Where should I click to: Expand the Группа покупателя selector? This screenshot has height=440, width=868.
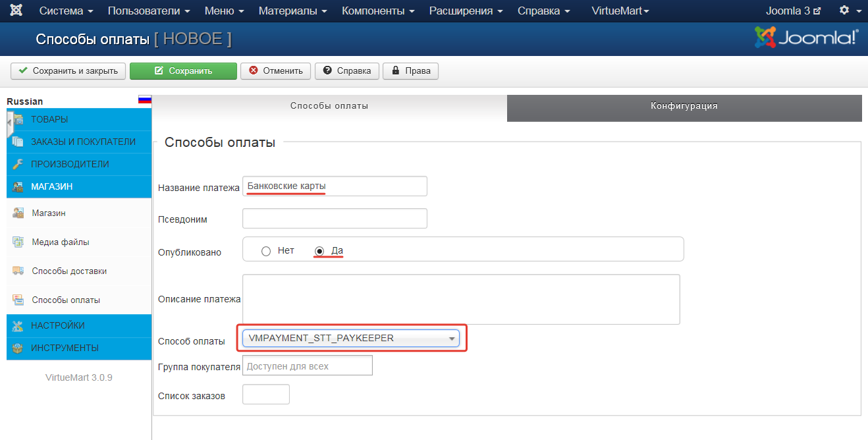(x=307, y=366)
